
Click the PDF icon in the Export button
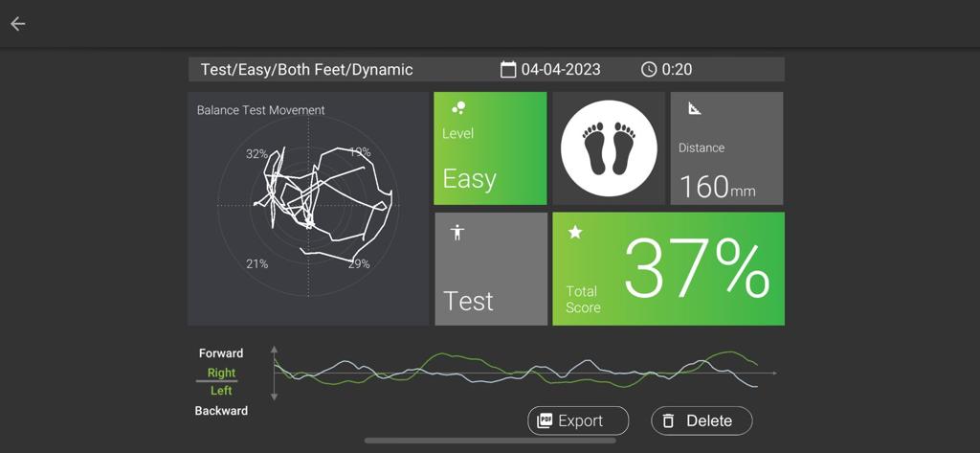545,420
